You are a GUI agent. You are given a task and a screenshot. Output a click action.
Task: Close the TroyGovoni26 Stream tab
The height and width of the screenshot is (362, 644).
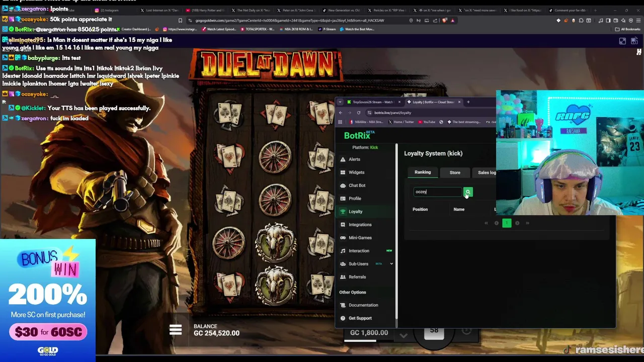399,102
